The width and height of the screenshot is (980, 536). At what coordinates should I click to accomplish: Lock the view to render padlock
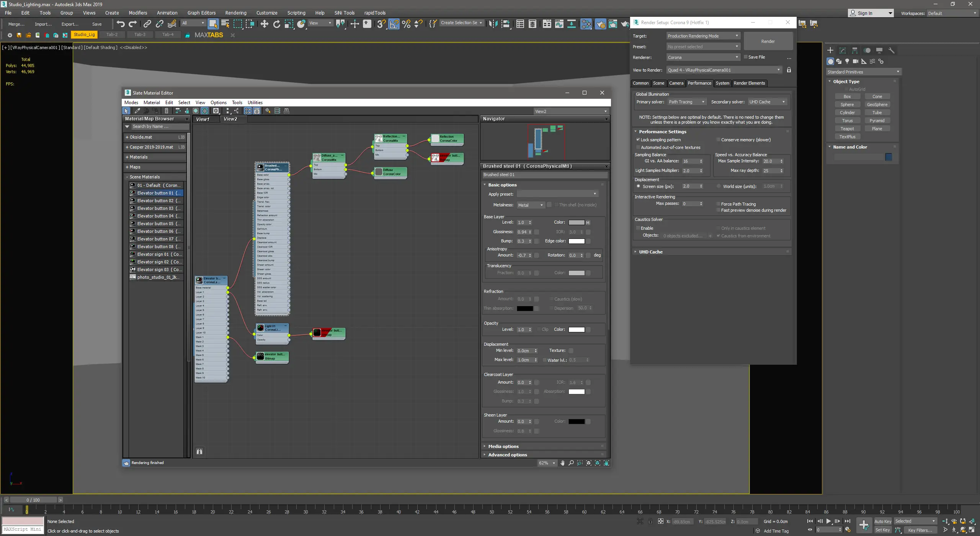click(789, 70)
